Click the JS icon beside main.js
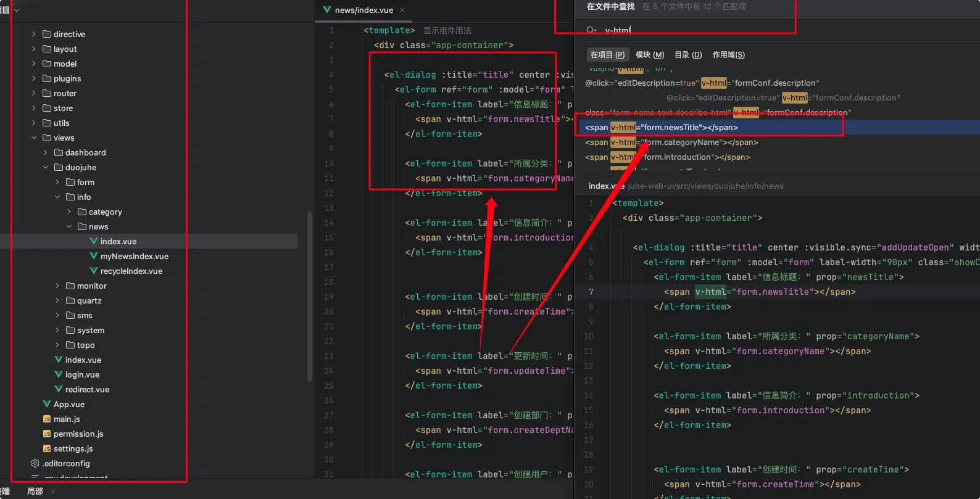980x499 pixels. pos(47,419)
